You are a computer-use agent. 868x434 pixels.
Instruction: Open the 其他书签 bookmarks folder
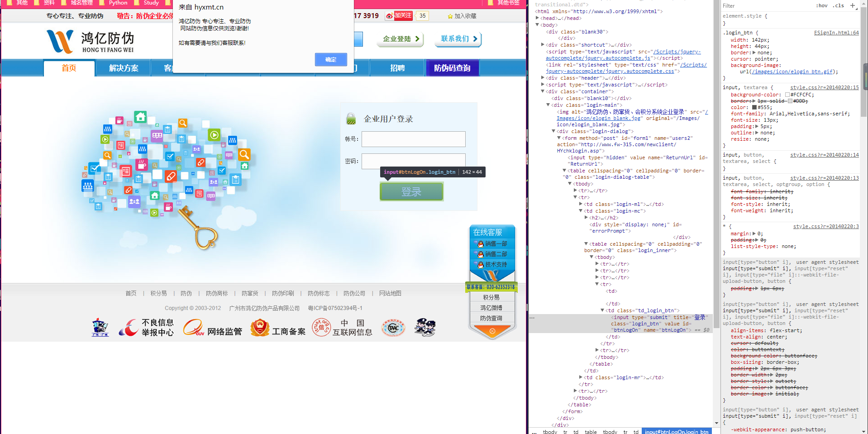tap(504, 3)
